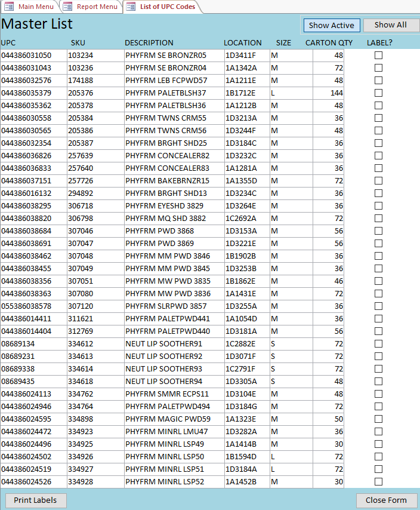Click location field 1B1902B
This screenshot has height=510, width=420.
tap(246, 256)
